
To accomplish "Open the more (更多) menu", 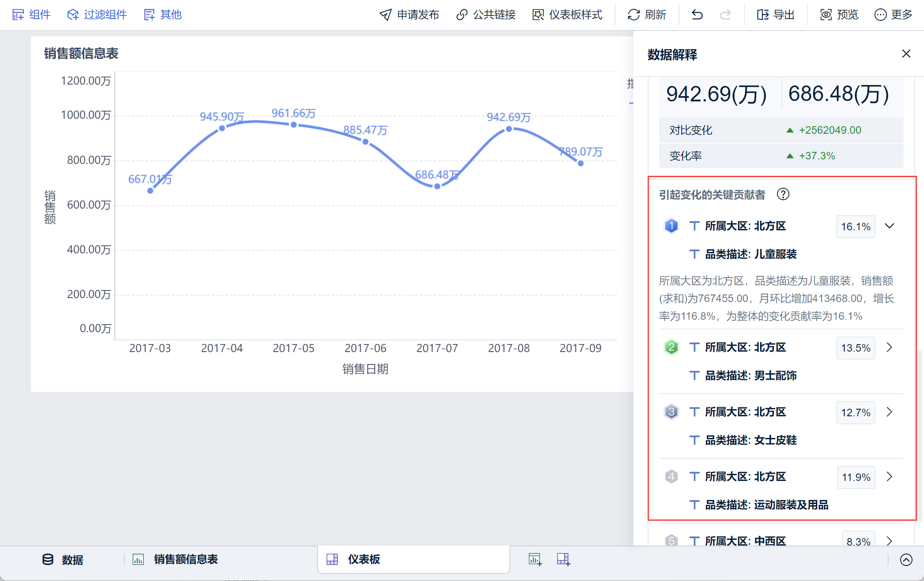I will pos(893,15).
